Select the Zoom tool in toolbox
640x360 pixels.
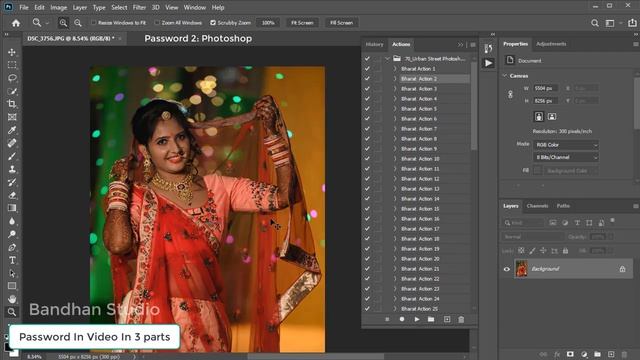pos(12,312)
